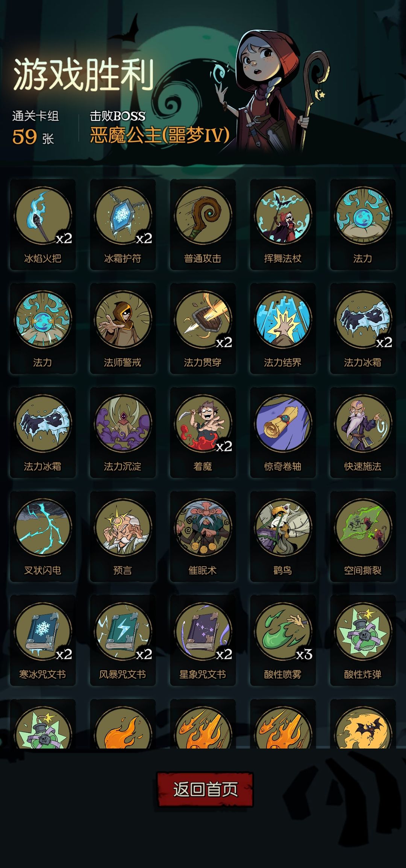
Task: Tap the 寒冰咒文书 spellbook card
Action: (43, 641)
